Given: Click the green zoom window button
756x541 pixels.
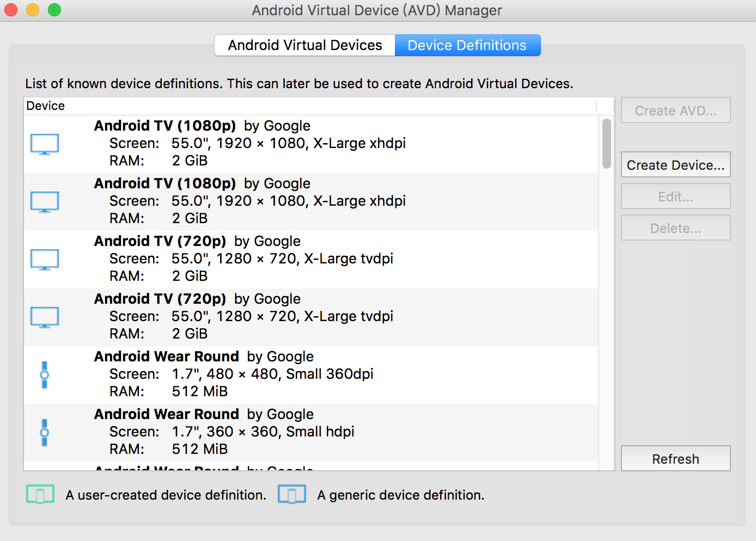Looking at the screenshot, I should 54,10.
